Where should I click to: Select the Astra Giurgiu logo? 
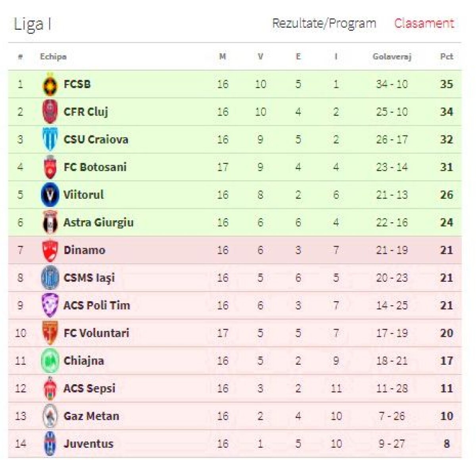coord(51,223)
